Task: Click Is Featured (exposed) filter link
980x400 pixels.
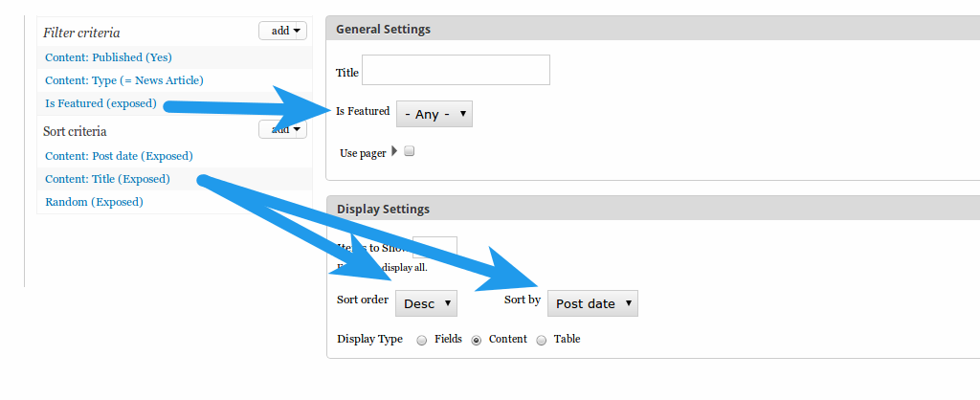Action: tap(100, 103)
